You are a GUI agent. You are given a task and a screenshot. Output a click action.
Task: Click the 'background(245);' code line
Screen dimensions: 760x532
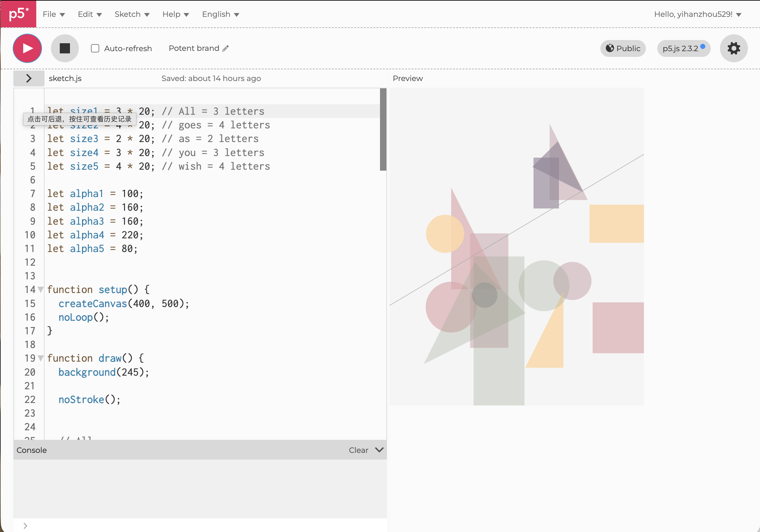(104, 372)
